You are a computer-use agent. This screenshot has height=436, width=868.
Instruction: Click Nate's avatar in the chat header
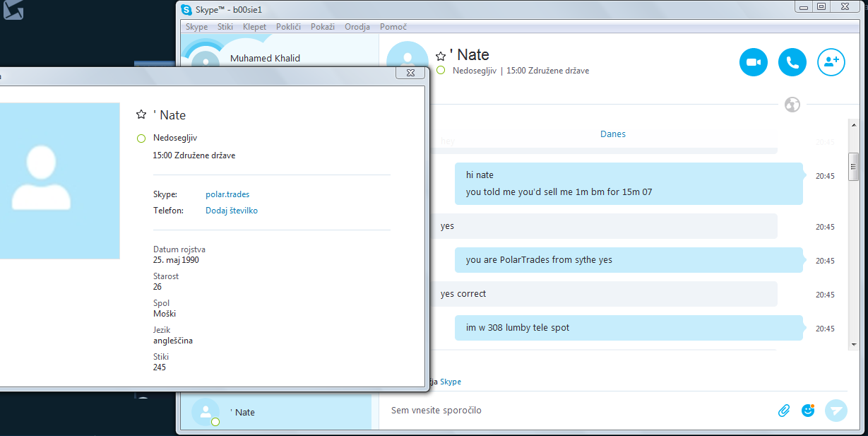click(408, 59)
